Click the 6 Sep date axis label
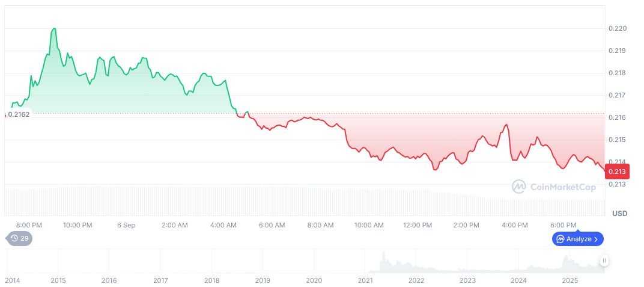644x287 pixels. tap(126, 225)
